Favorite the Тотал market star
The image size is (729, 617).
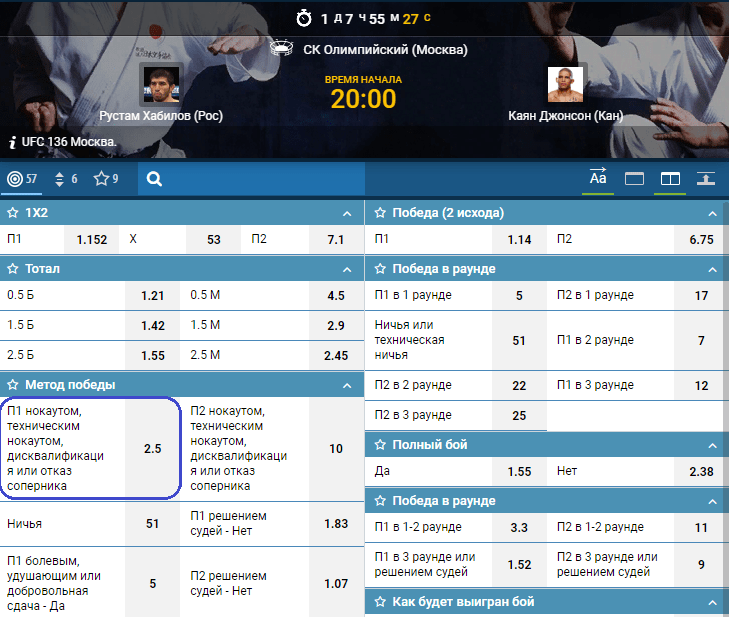click(13, 269)
